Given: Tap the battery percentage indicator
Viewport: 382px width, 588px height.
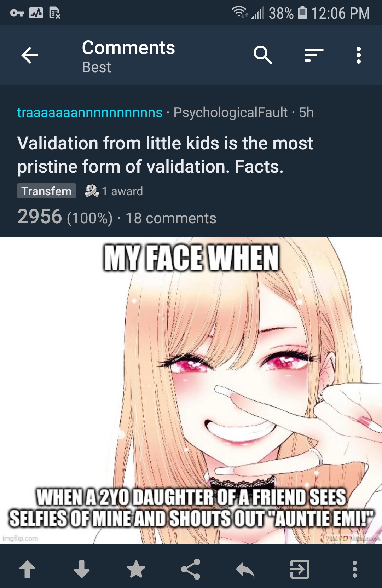Looking at the screenshot, I should click(281, 13).
